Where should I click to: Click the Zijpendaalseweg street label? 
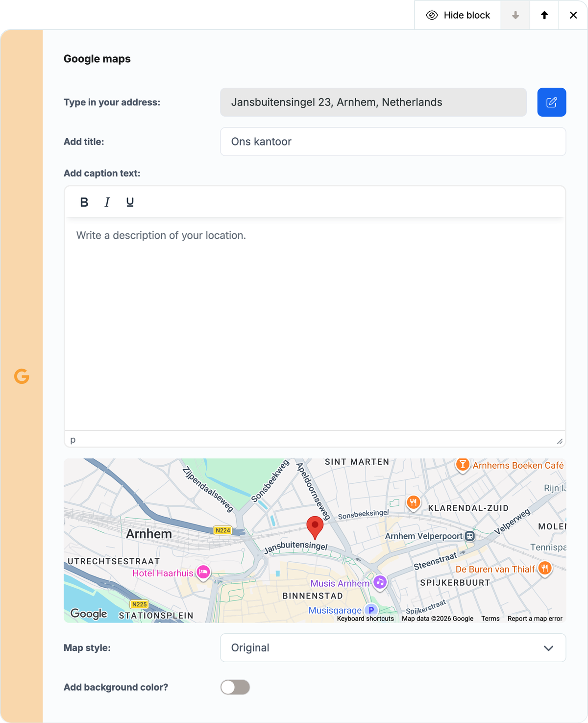point(208,490)
